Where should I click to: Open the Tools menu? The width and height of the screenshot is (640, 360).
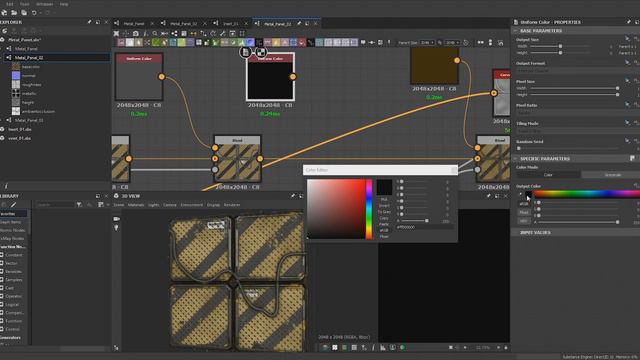tap(24, 4)
